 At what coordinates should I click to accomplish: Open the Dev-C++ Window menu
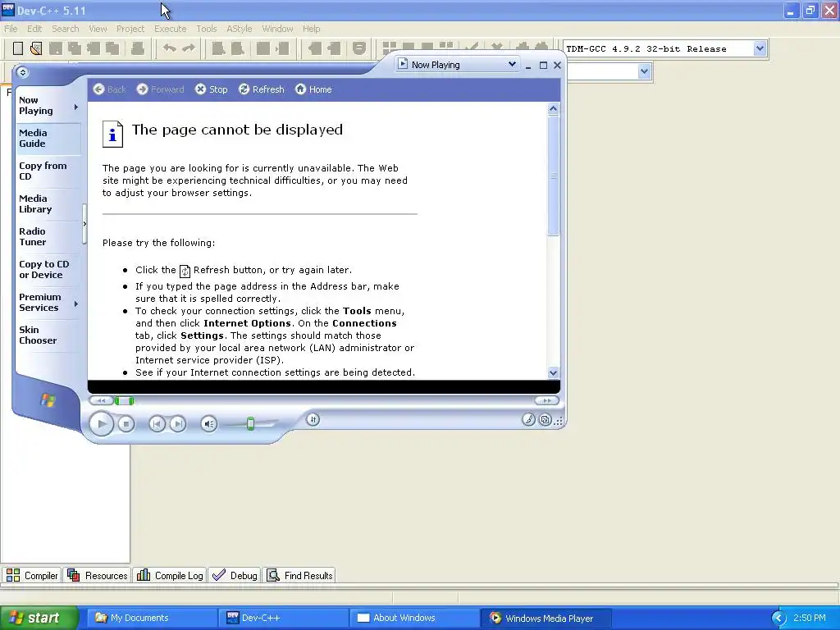click(x=277, y=29)
